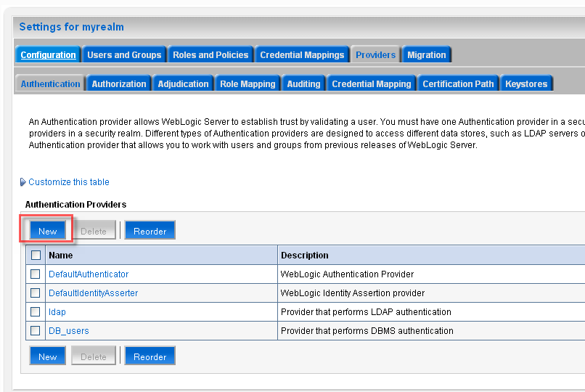The width and height of the screenshot is (585, 392).
Task: Check the DB_users row checkbox
Action: coord(35,330)
